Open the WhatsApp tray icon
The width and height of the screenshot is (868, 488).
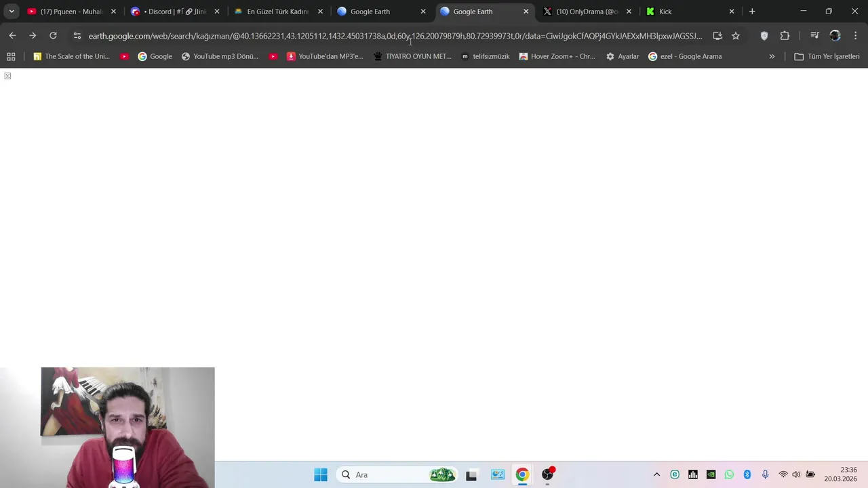pos(729,474)
